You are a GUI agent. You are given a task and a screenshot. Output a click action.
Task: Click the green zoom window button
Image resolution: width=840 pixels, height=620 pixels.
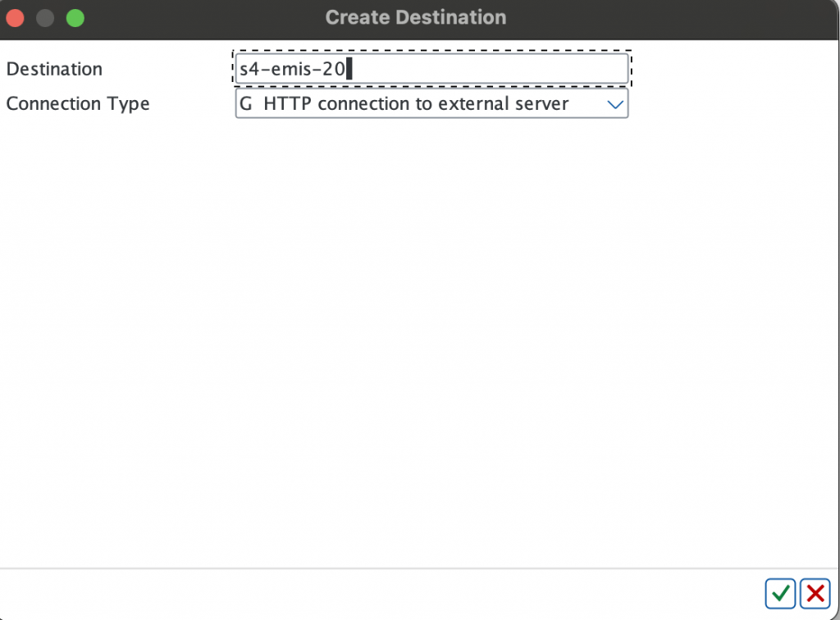pos(75,18)
